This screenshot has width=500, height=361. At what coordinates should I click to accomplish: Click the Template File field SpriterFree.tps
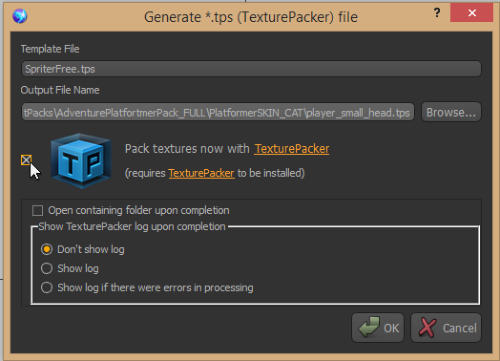(x=251, y=69)
